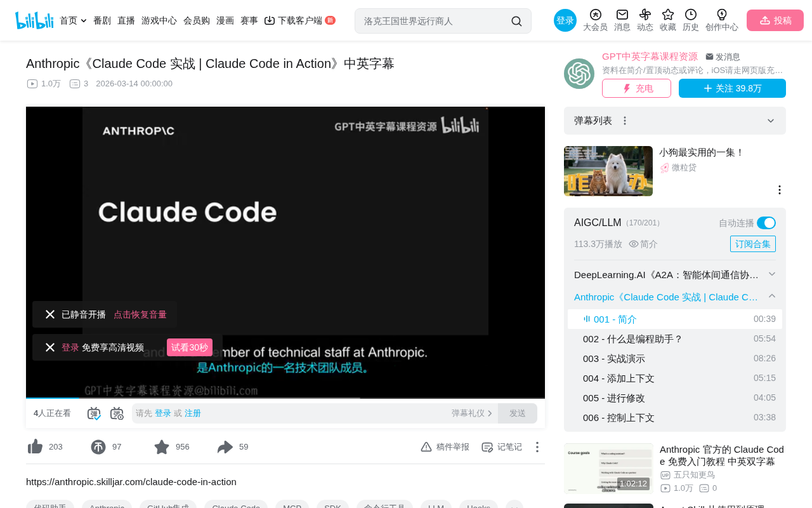Open 番剧 in top navigation
This screenshot has width=812, height=508.
point(102,20)
